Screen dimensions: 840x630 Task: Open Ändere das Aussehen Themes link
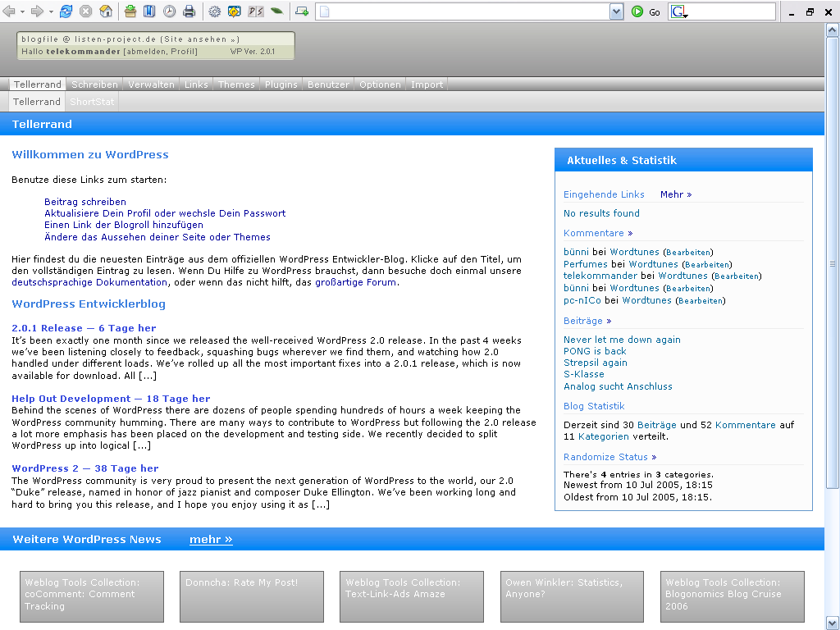pos(157,237)
